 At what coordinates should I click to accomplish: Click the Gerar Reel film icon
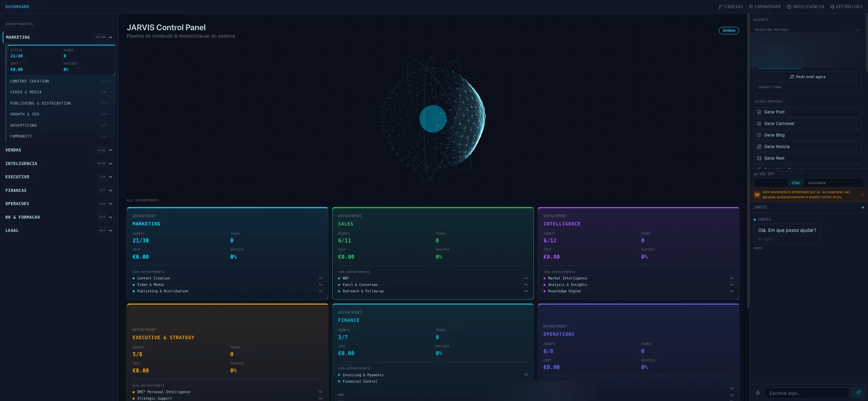point(759,158)
